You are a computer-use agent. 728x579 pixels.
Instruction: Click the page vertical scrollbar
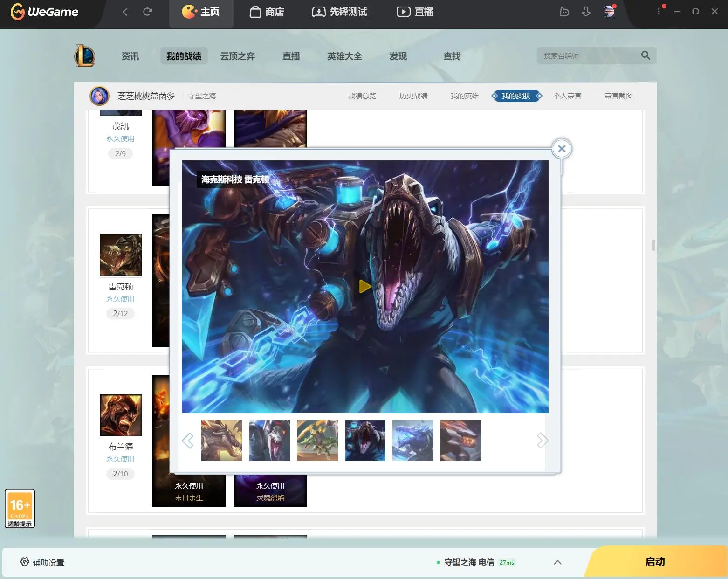point(654,245)
